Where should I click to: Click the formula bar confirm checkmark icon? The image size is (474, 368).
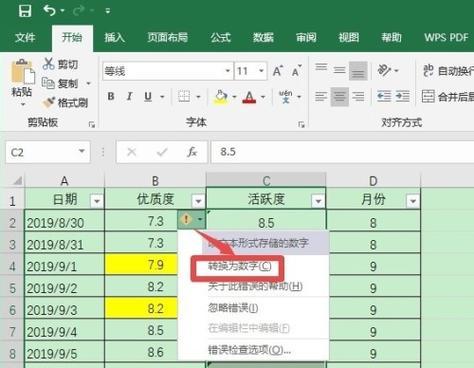162,152
